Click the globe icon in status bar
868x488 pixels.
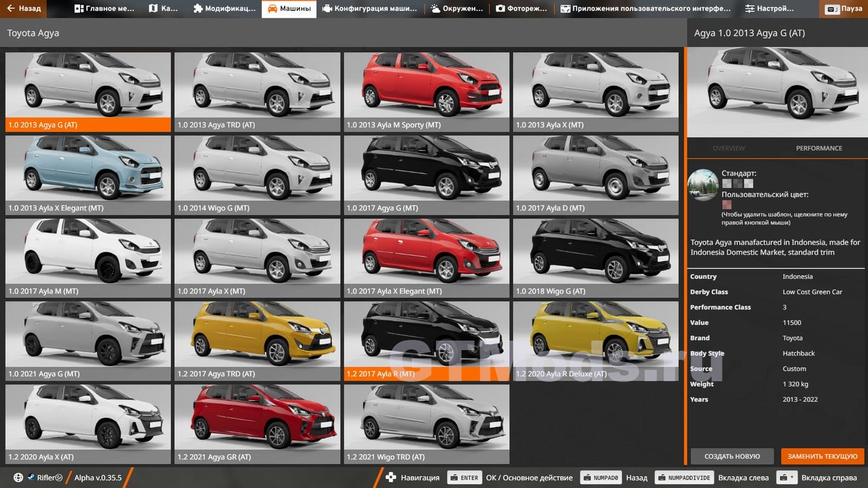click(18, 478)
